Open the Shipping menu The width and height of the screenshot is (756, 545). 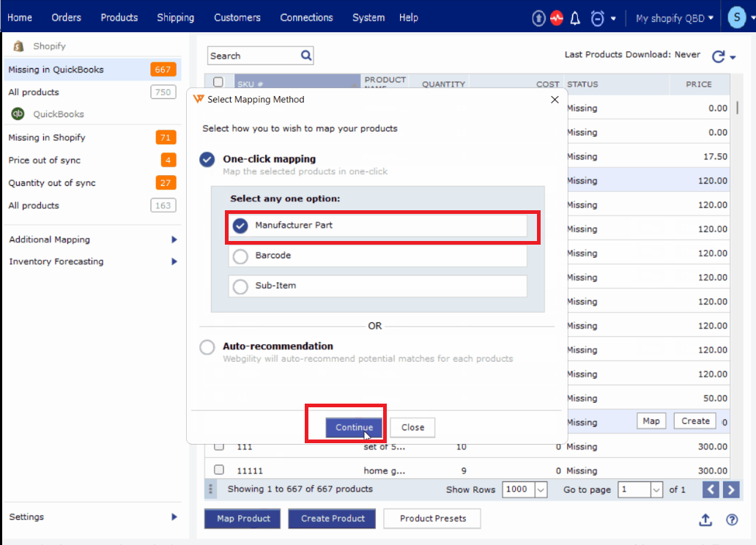[176, 18]
